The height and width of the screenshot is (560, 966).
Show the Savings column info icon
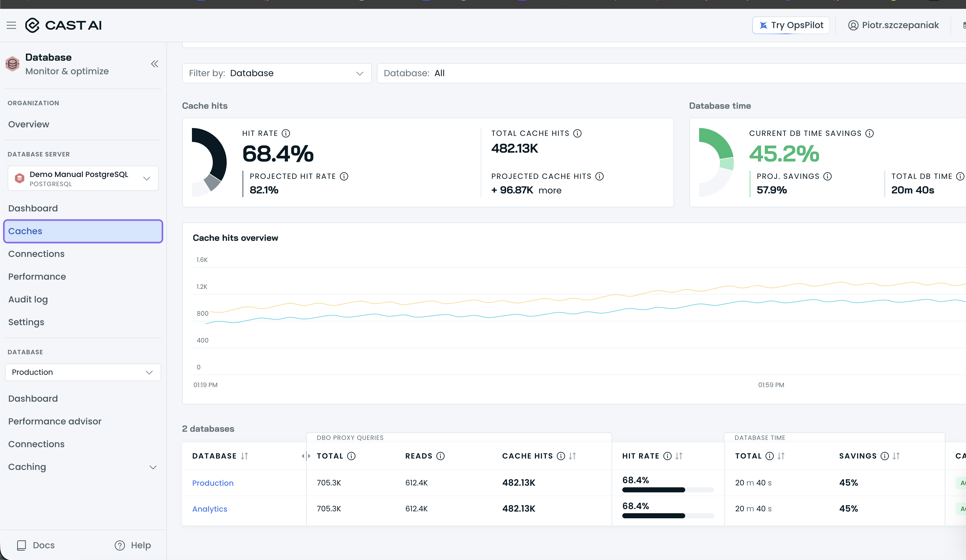(x=884, y=456)
